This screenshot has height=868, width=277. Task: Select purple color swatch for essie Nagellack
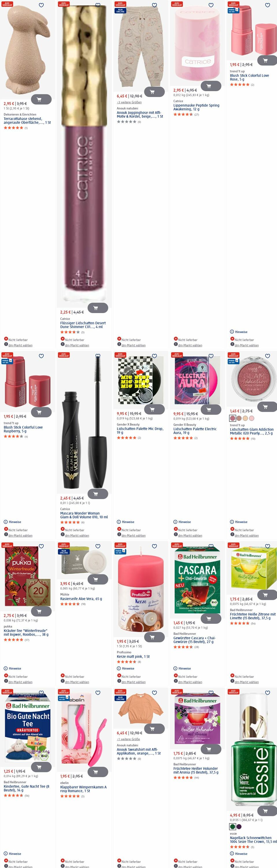tap(239, 827)
